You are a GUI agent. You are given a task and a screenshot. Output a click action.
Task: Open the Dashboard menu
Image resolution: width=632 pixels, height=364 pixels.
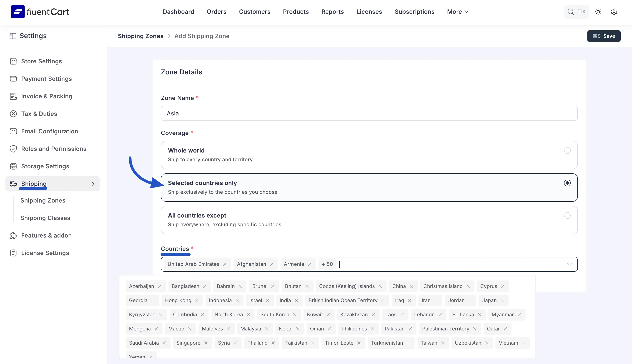tap(178, 12)
